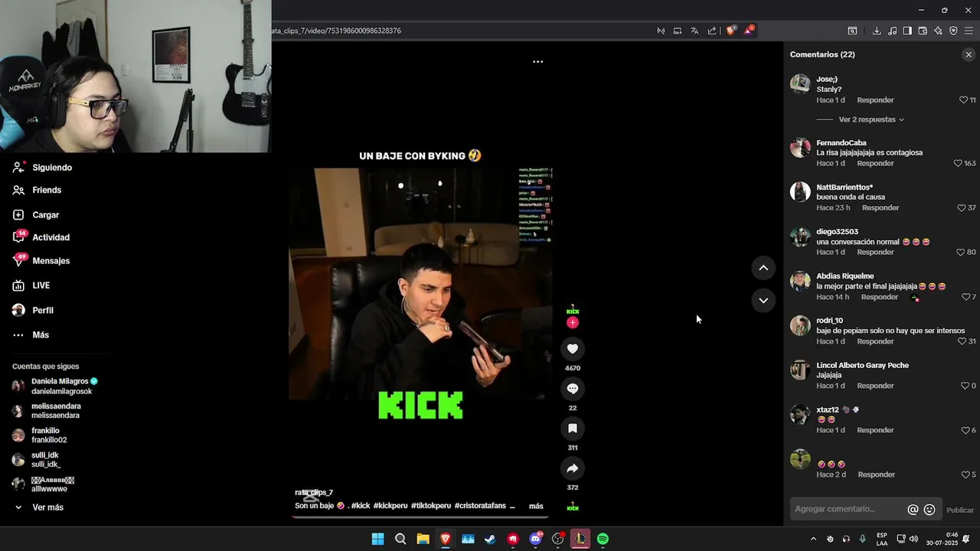
Task: Open #kickperu hashtag link
Action: coord(390,506)
